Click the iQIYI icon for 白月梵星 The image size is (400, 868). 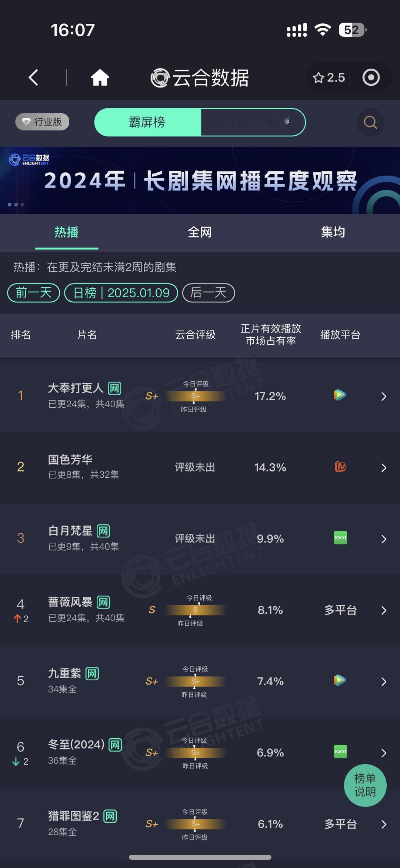(340, 538)
